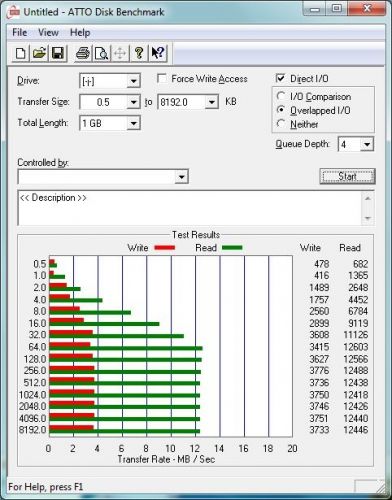Click the read value 12603
The image size is (392, 500).
point(356,347)
